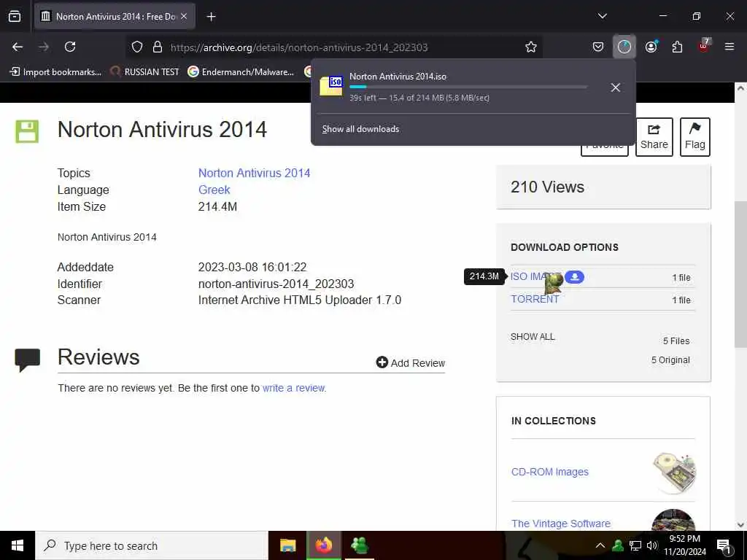Click the ISO IMAGE download link
Viewport: 747px width, 560px height.
coord(535,276)
